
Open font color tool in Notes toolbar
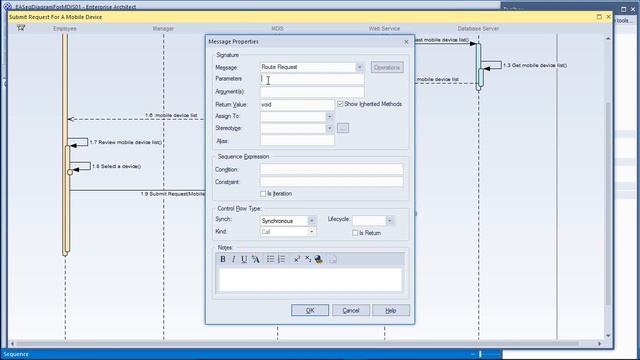coord(256,259)
